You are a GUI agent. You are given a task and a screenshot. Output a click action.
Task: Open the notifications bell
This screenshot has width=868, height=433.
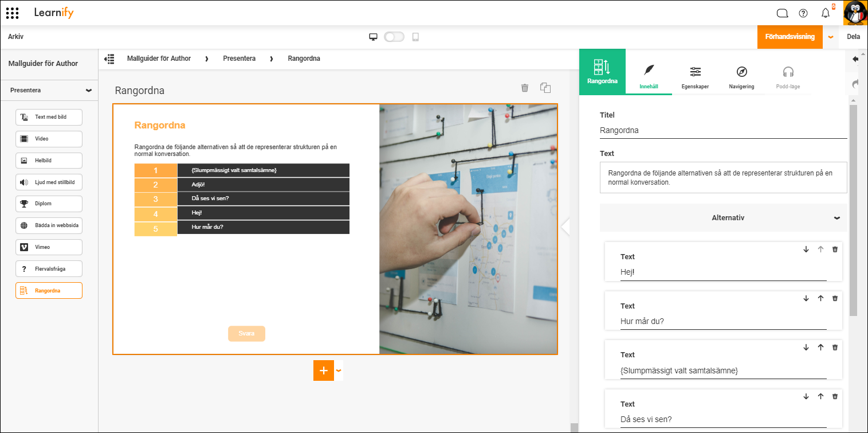[x=826, y=13]
